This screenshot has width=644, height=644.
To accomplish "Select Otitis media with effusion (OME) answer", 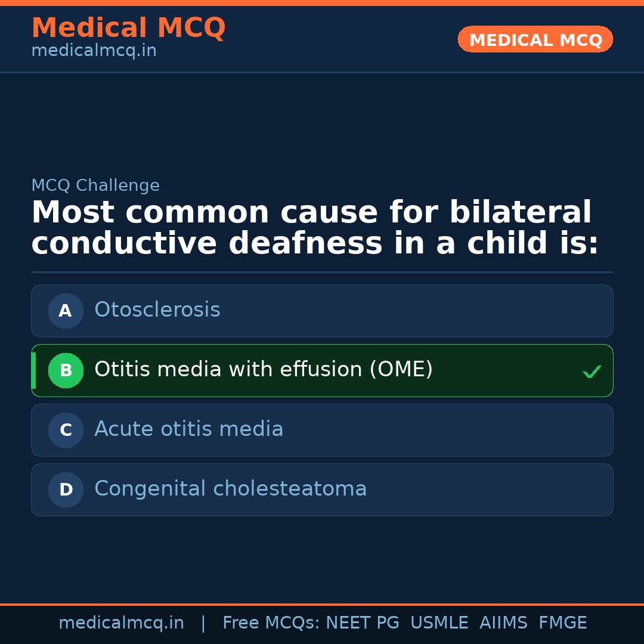I will [x=264, y=370].
